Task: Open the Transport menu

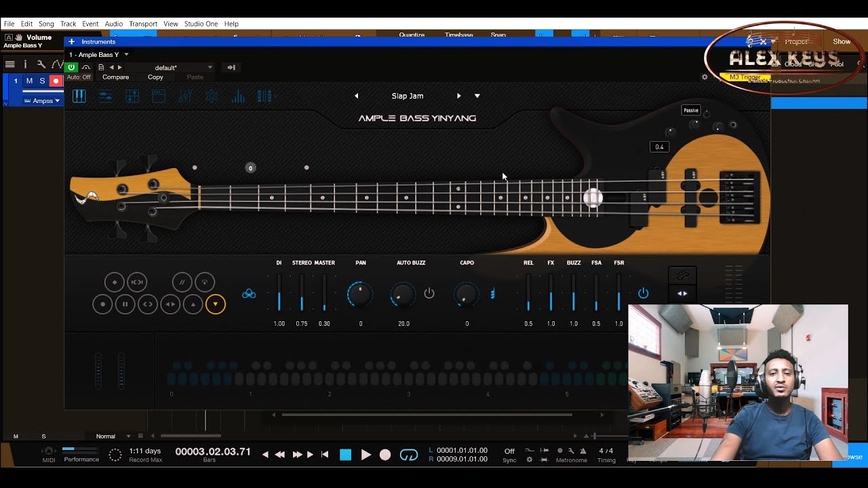Action: [143, 24]
